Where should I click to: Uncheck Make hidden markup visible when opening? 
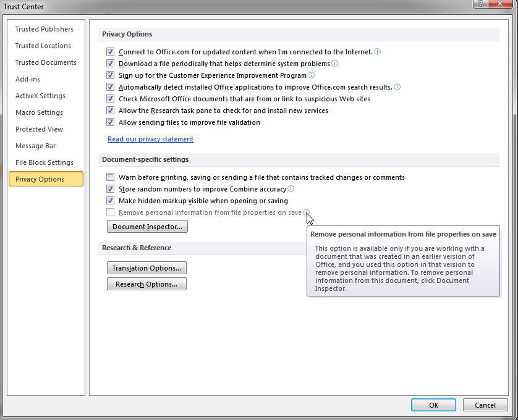110,200
